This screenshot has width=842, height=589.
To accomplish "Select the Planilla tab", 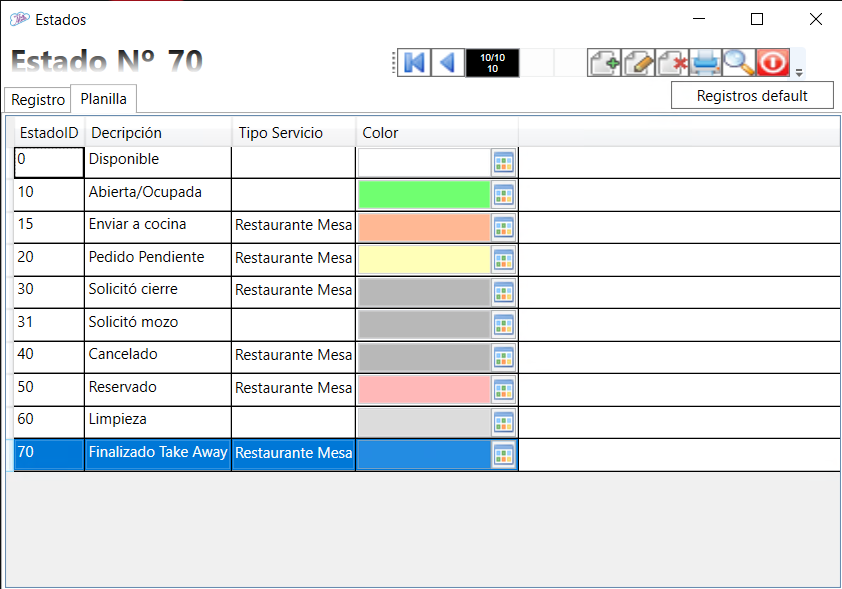I will pyautogui.click(x=103, y=100).
